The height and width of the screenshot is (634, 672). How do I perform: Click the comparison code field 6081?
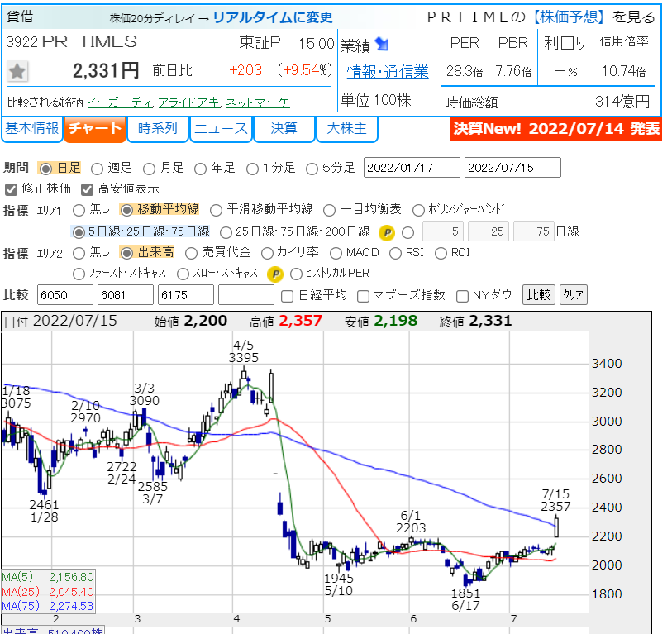point(126,295)
